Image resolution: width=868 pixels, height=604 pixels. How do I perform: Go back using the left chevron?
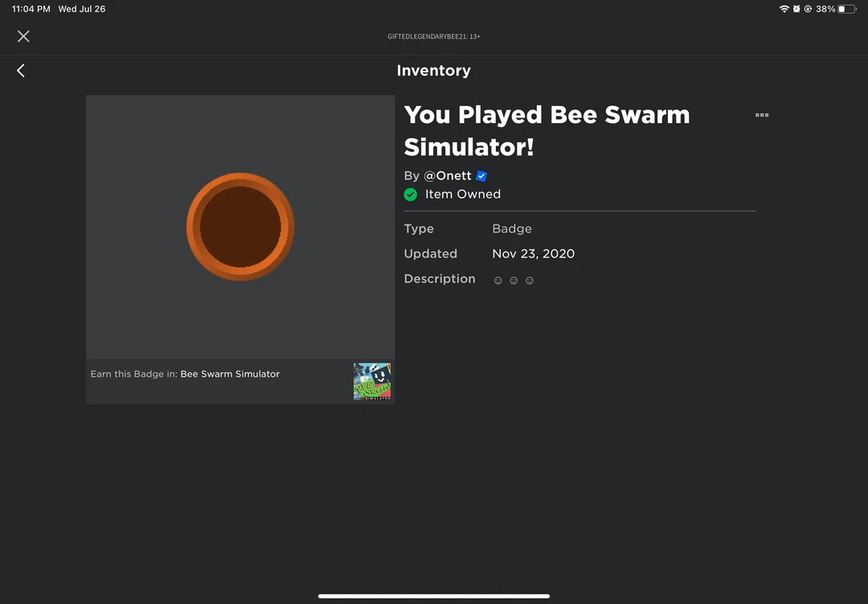pos(21,71)
